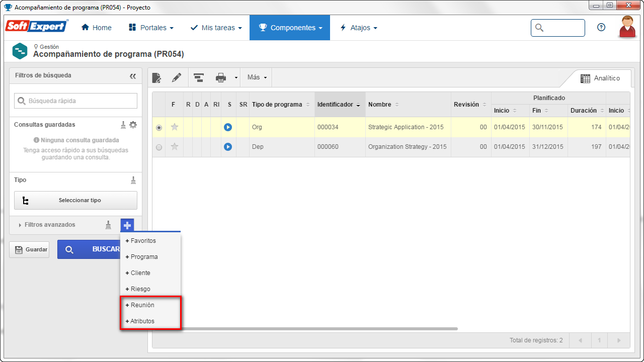Click the blue plus add filter button
Image resolution: width=644 pixels, height=362 pixels.
point(127,225)
